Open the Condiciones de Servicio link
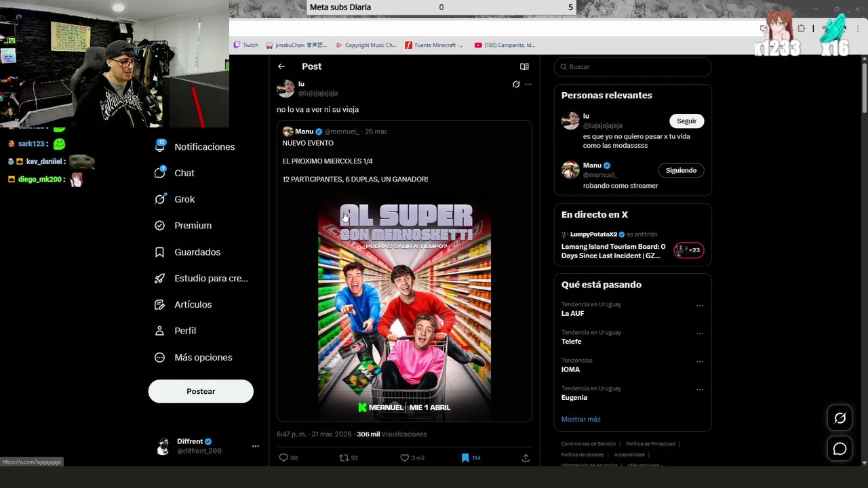 pos(588,444)
